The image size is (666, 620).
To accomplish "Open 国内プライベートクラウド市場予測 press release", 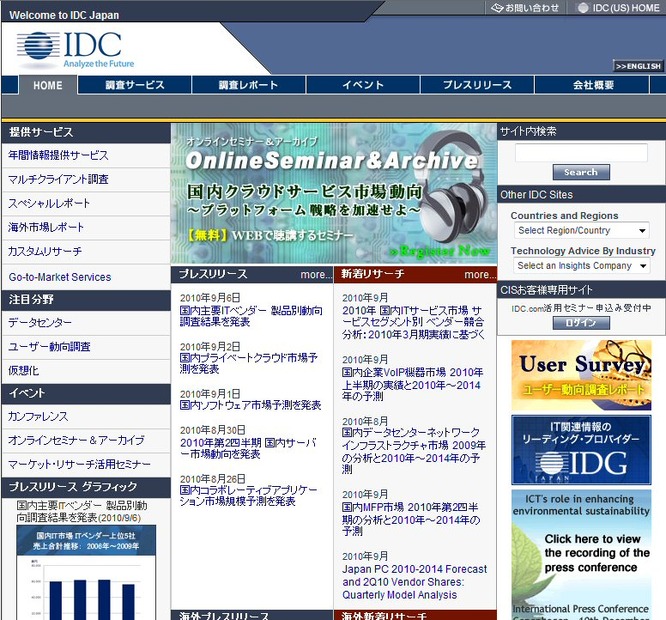I will (248, 363).
